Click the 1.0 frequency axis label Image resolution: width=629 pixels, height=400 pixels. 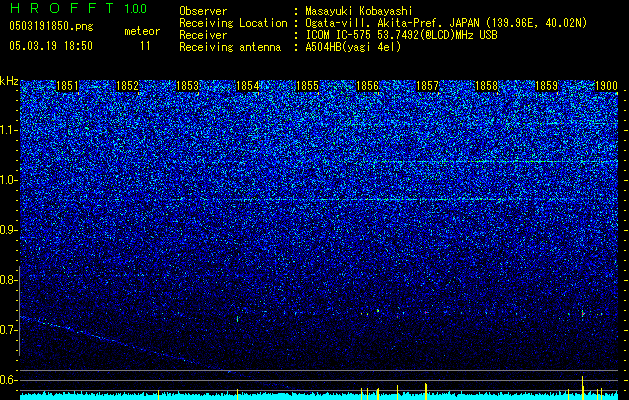click(x=8, y=180)
